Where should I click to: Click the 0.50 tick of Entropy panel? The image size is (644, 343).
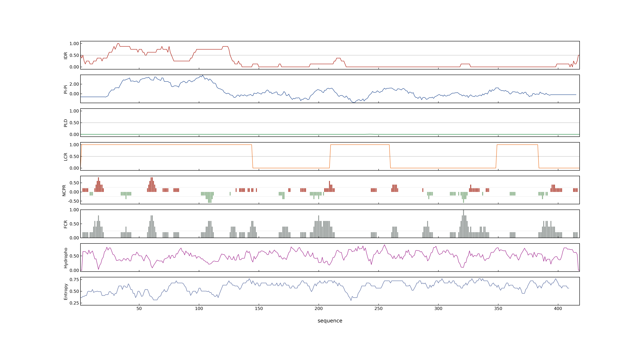pos(74,291)
